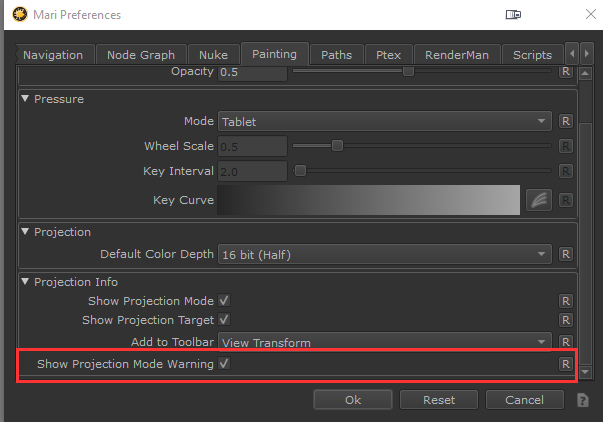Uncheck Show Projection Target
The image size is (603, 422).
[225, 320]
